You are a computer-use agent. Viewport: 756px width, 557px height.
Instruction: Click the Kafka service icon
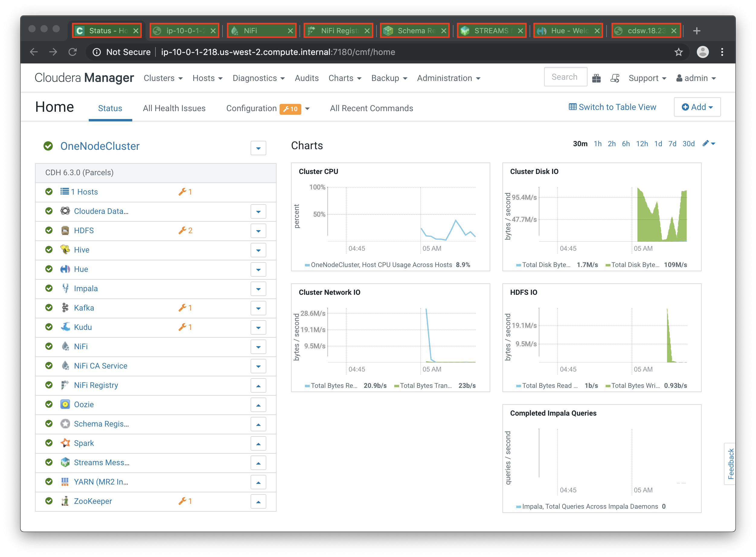tap(65, 308)
